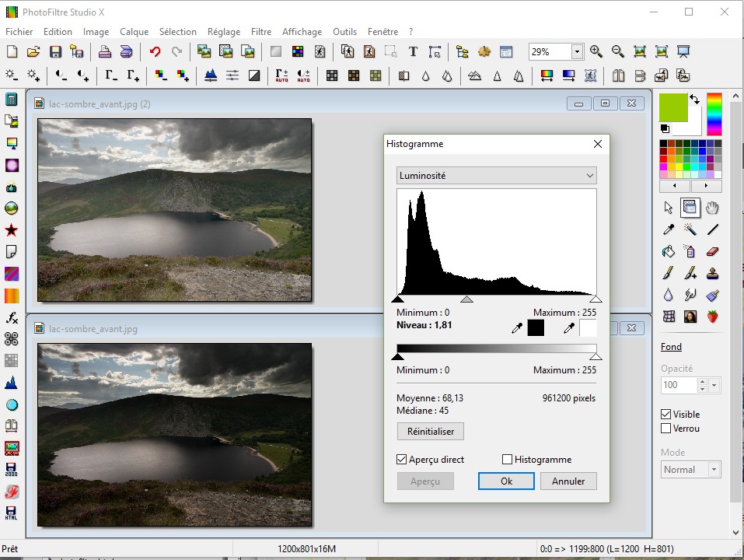Click the Print icon
This screenshot has height=560, width=744.
click(104, 52)
